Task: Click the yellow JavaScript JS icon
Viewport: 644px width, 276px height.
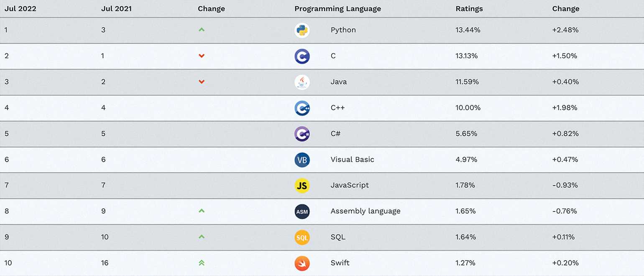Action: [x=302, y=186]
